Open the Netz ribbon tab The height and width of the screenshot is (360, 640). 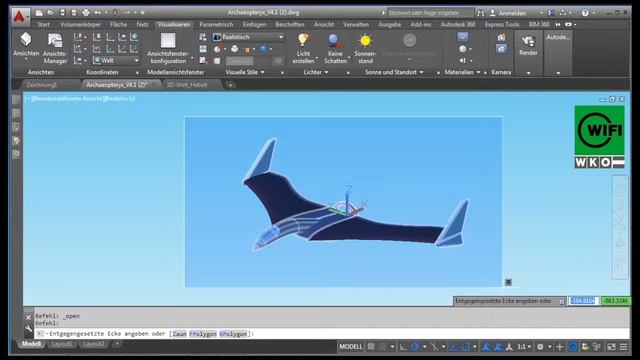click(142, 24)
